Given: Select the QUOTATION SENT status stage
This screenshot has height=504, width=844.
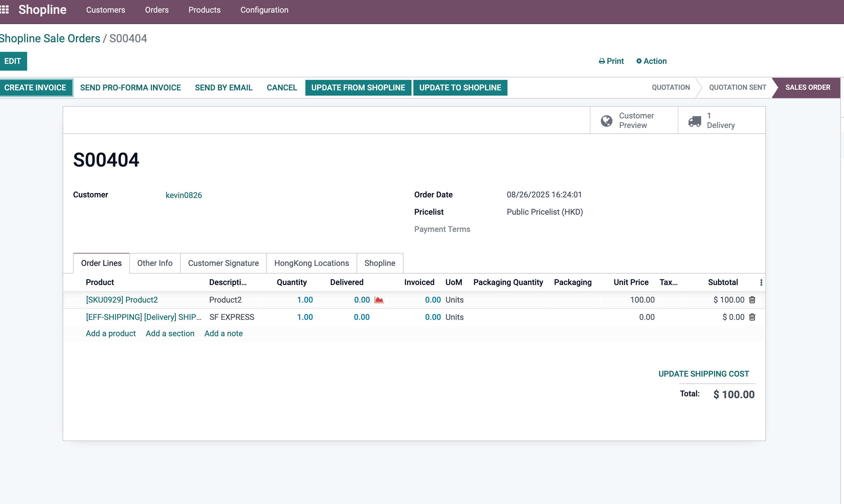Looking at the screenshot, I should 737,87.
